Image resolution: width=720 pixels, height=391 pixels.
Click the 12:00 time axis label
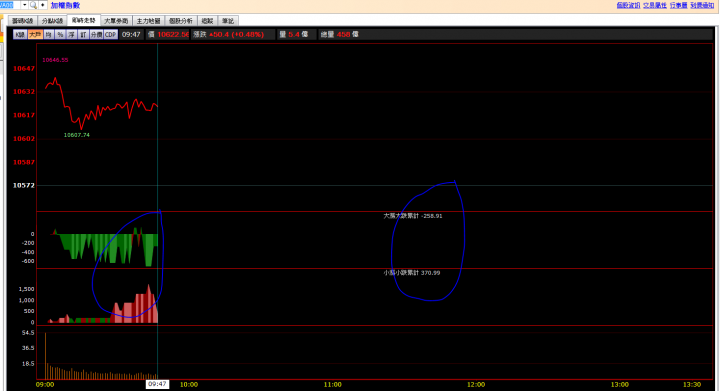point(476,385)
